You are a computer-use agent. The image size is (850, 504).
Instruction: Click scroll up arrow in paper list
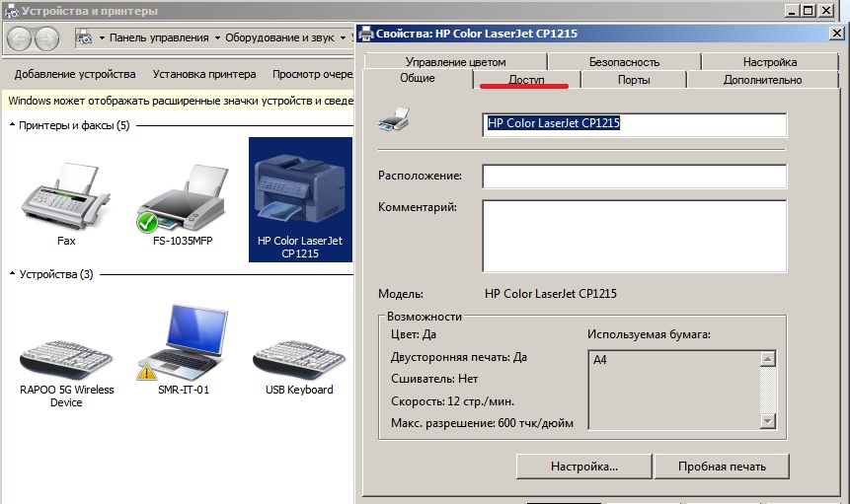pyautogui.click(x=768, y=359)
